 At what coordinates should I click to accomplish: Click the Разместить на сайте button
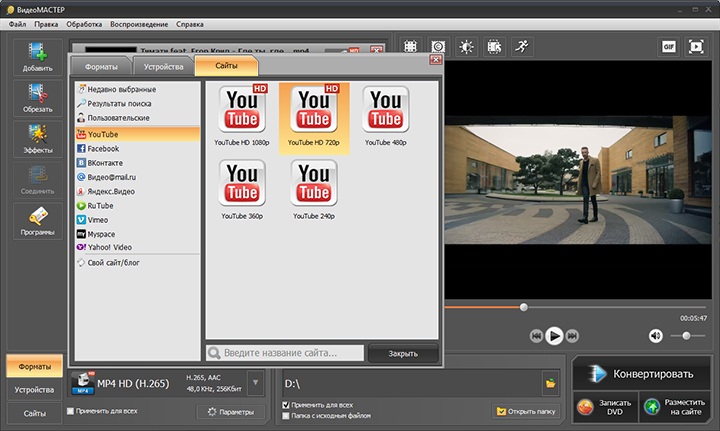tap(675, 407)
